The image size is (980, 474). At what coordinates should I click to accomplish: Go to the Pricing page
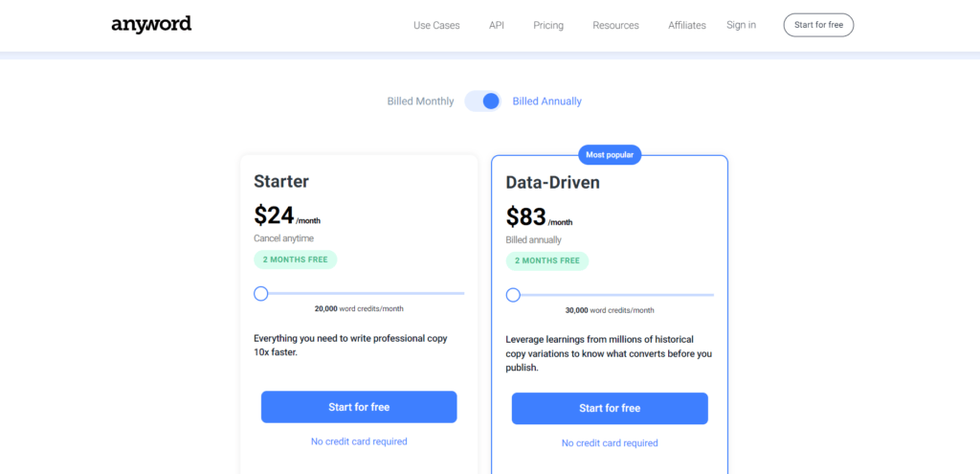(x=548, y=25)
